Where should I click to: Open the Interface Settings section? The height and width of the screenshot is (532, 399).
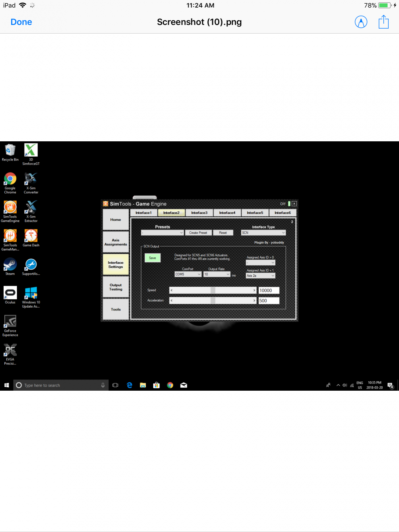coord(116,265)
